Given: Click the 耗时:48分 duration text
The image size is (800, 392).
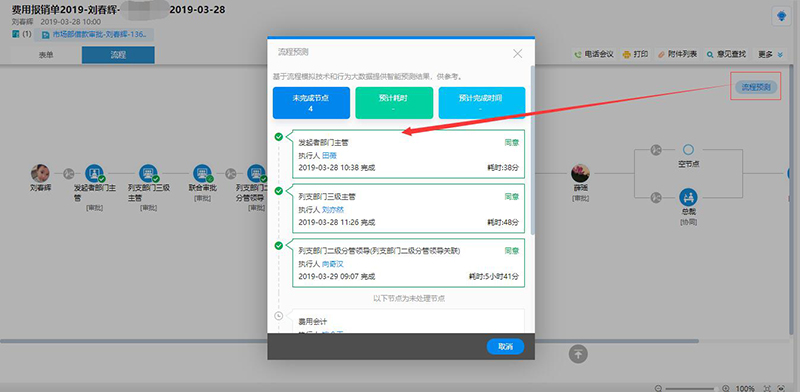Looking at the screenshot, I should click(503, 223).
